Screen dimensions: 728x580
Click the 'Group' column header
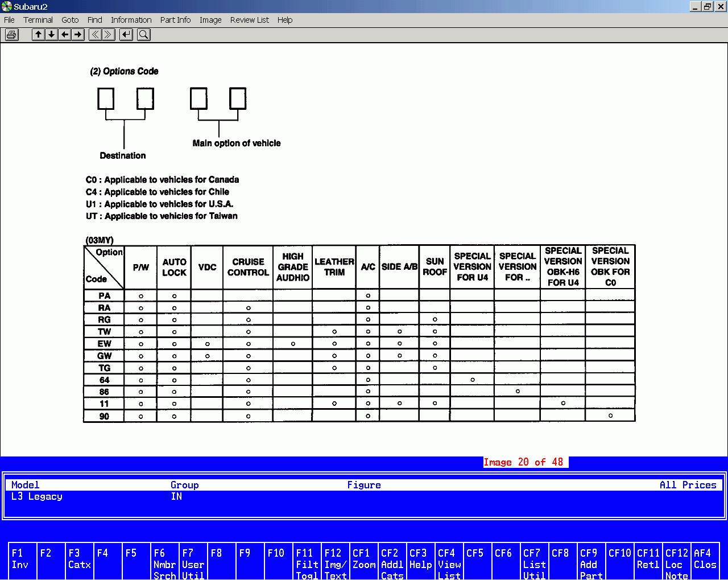click(x=185, y=485)
